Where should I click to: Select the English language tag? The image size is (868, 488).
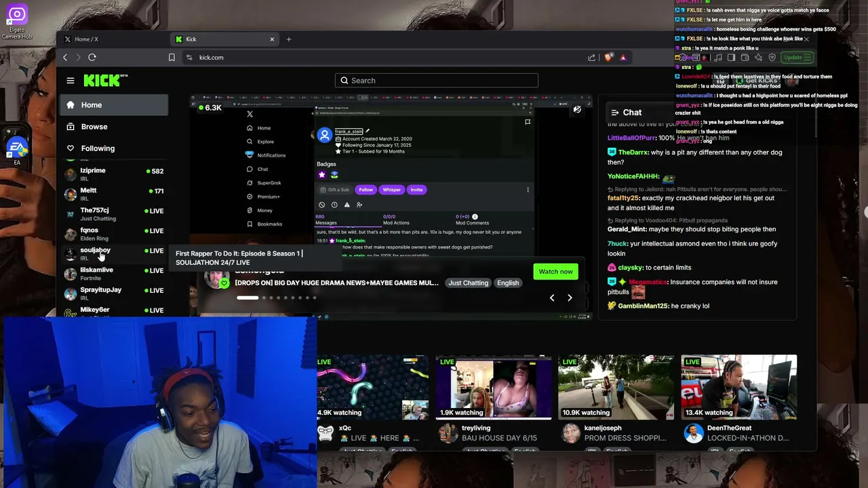click(x=508, y=283)
